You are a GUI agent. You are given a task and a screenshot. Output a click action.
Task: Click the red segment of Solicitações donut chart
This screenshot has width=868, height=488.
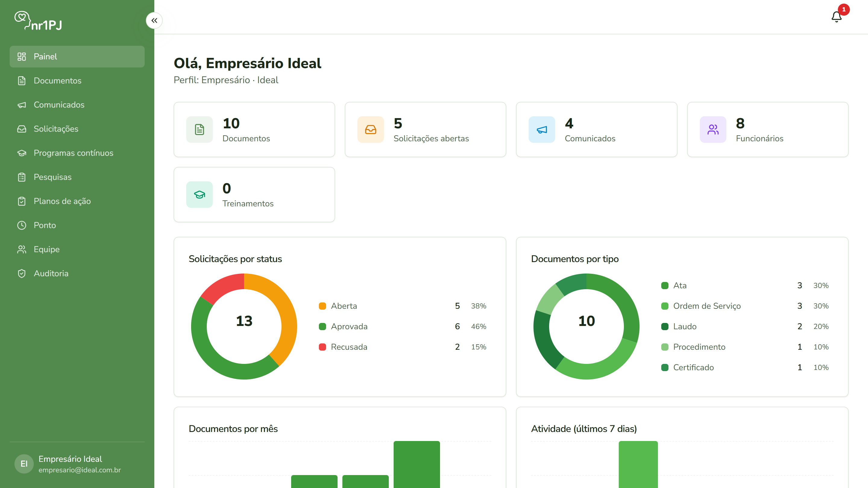(x=225, y=286)
